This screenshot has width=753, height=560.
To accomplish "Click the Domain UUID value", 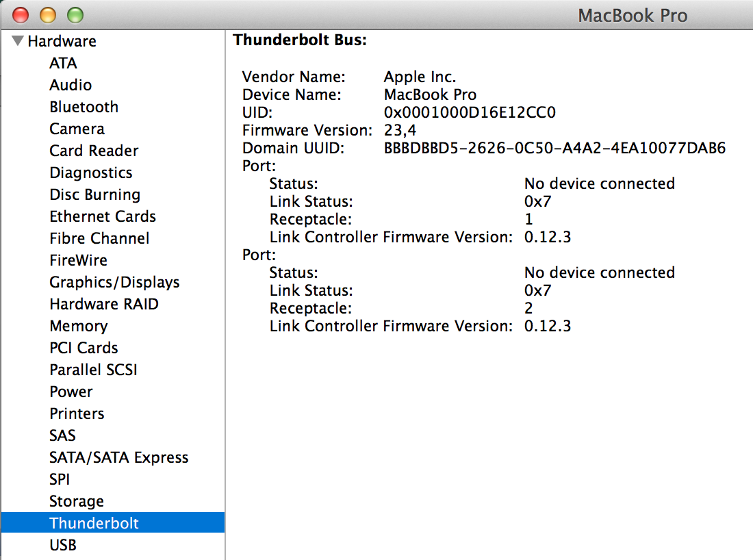I will tap(554, 148).
